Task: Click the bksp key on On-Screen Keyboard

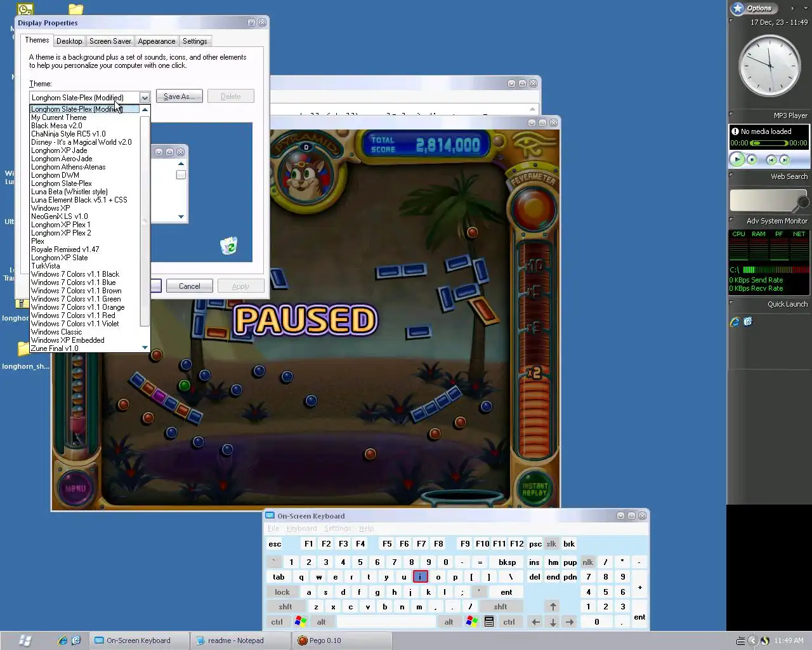Action: tap(507, 562)
